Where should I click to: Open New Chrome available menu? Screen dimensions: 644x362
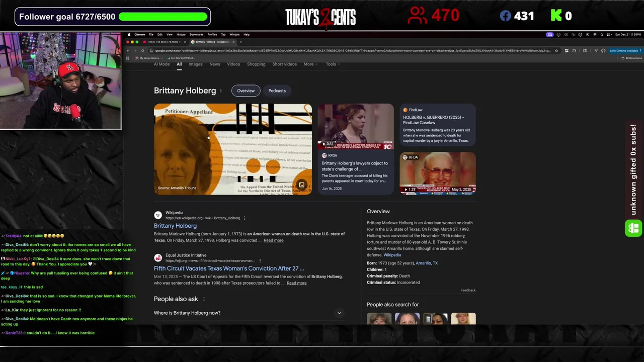point(624,51)
